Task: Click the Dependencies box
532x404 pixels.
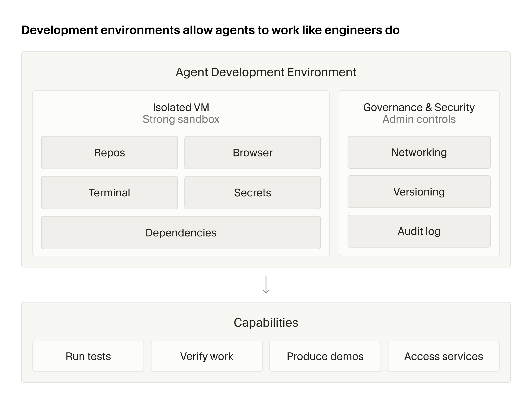Action: 181,232
